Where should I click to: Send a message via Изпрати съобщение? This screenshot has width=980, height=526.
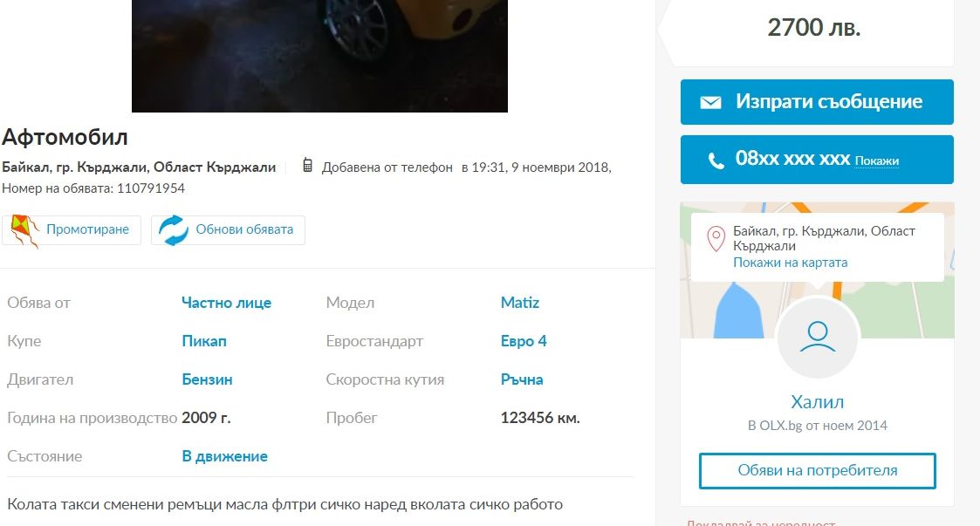[x=817, y=102]
